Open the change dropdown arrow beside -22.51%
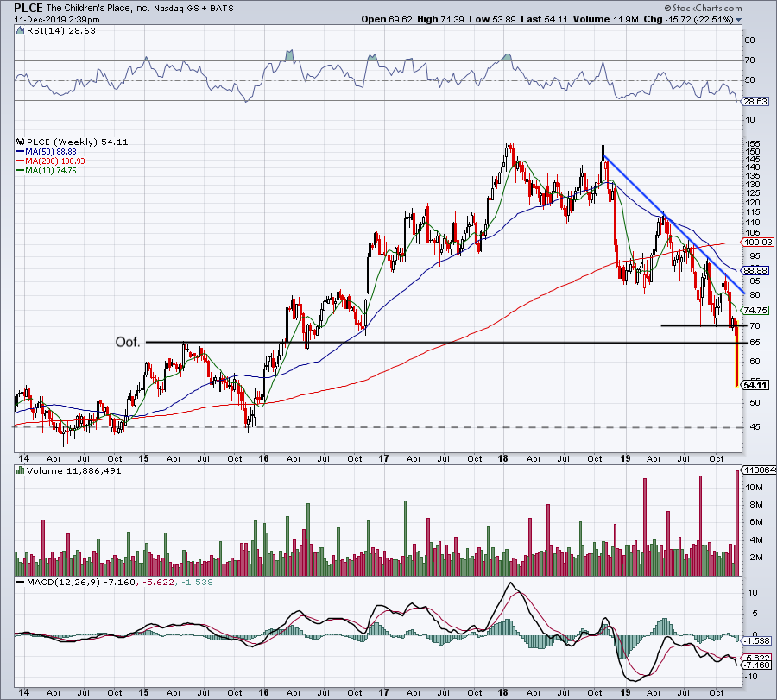This screenshot has width=777, height=700. coord(739,20)
